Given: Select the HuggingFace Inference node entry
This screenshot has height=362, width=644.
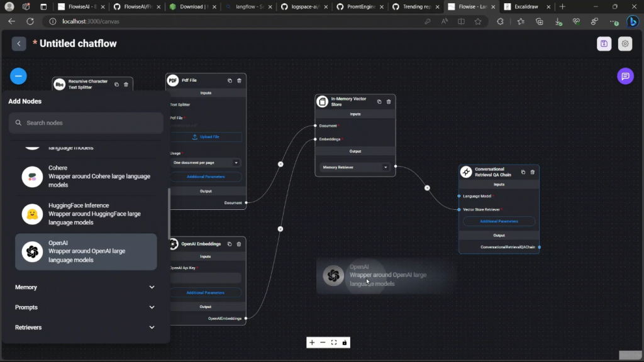Looking at the screenshot, I should click(86, 214).
